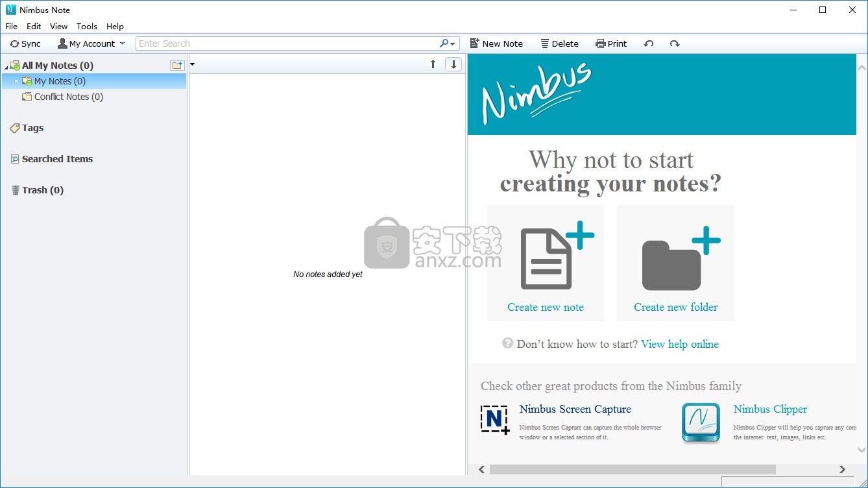Click the 'No notes added yet' text
This screenshot has width=868, height=488.
pos(328,274)
